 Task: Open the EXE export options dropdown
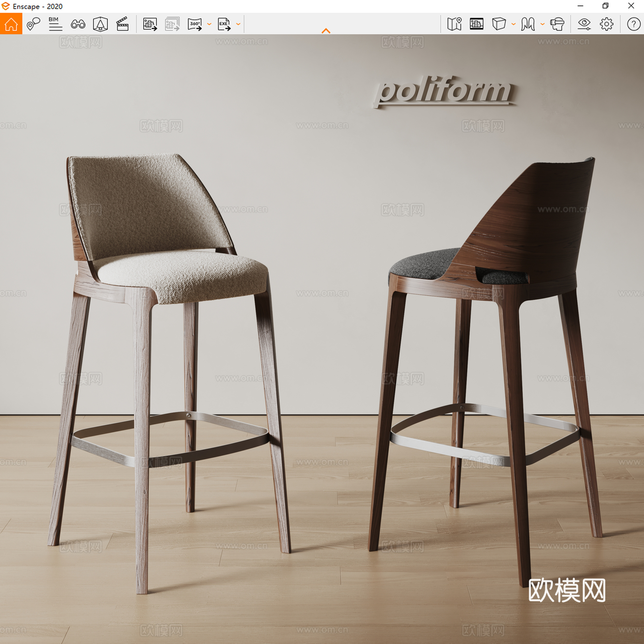click(x=238, y=24)
